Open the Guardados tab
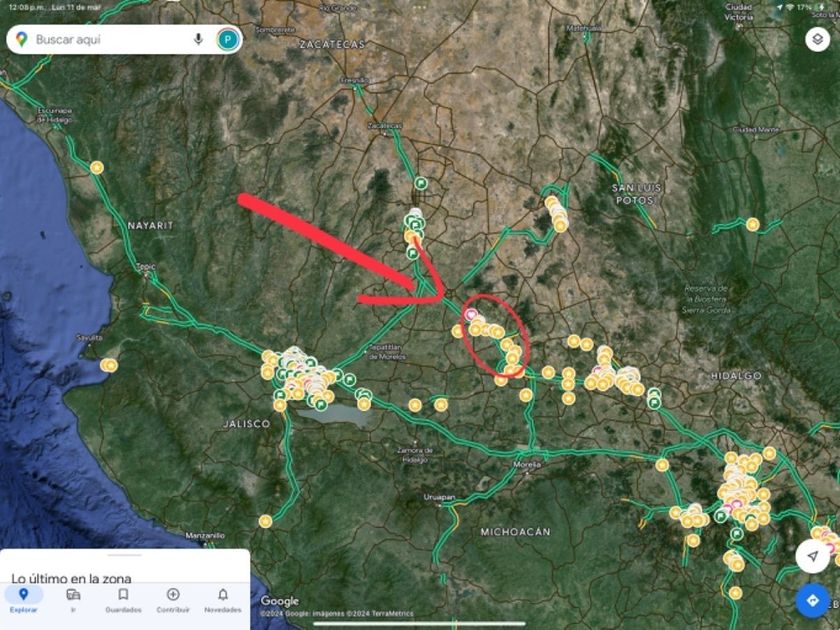Screen dimensions: 840x630 click(123, 599)
